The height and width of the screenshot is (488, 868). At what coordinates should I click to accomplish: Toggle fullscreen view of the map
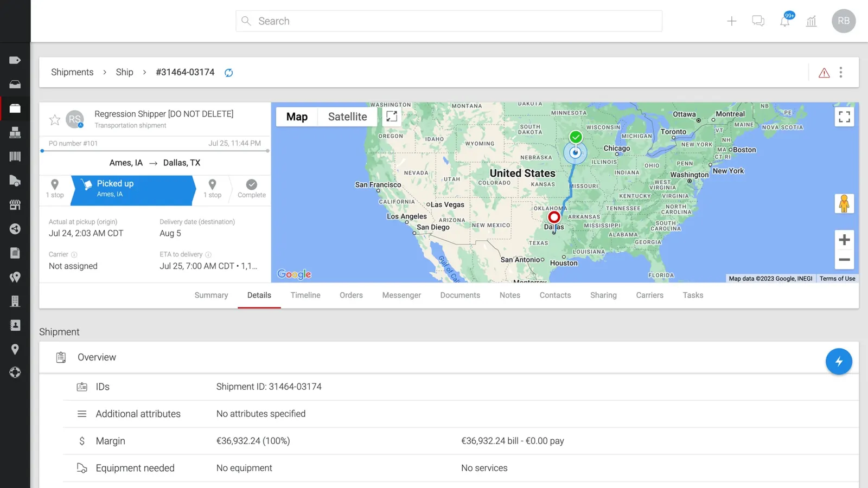coord(844,117)
